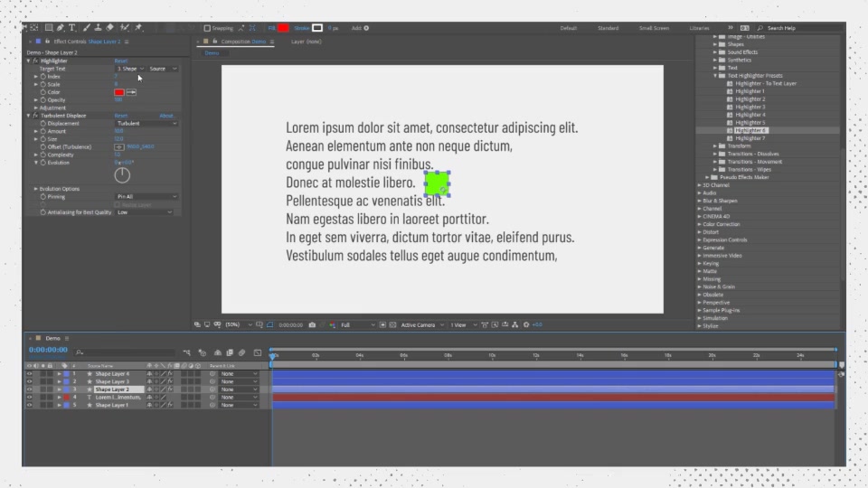The image size is (868, 488).
Task: Collapse the Text Highlighter Presets folder
Action: tap(715, 76)
